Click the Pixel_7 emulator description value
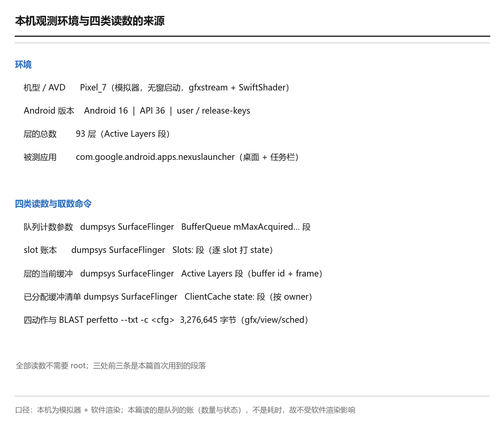The image size is (504, 427). [x=184, y=87]
